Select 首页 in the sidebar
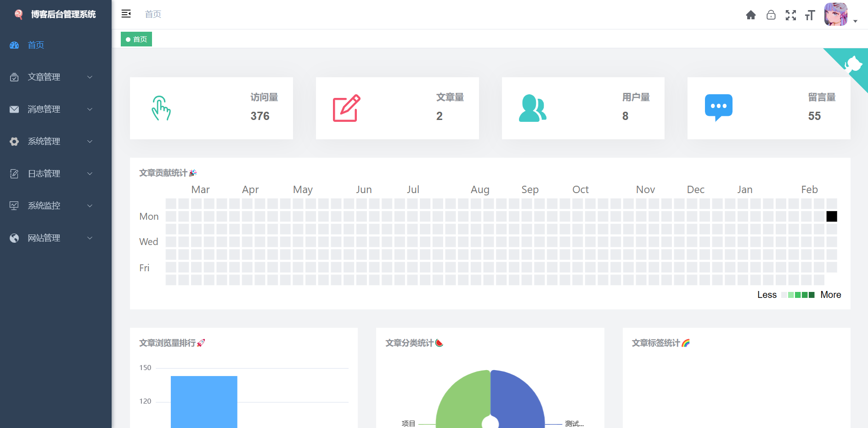 (36, 45)
